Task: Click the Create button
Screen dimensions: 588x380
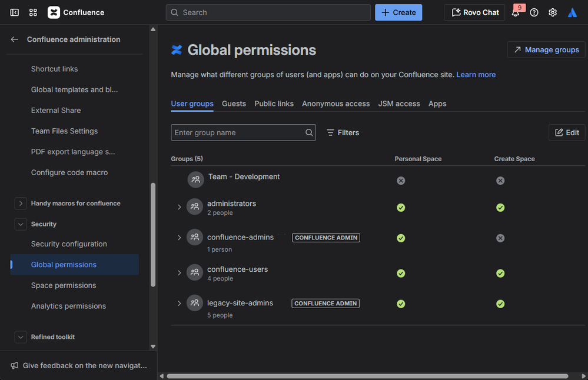Action: (398, 12)
